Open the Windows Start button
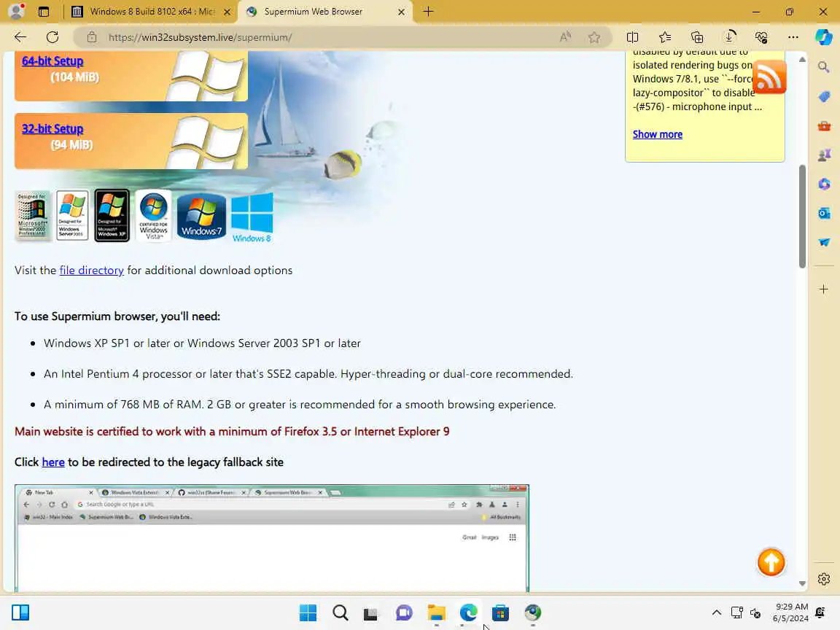The width and height of the screenshot is (840, 630). 308,612
